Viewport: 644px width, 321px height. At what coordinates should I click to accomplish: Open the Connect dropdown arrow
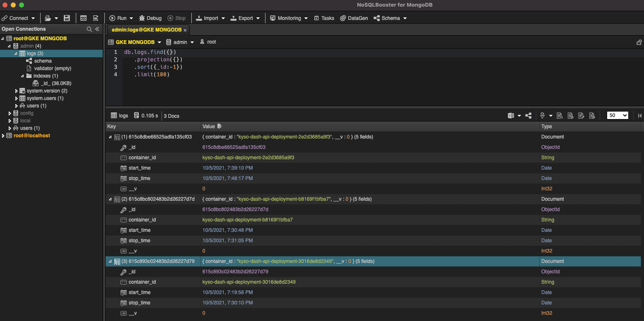(x=33, y=18)
